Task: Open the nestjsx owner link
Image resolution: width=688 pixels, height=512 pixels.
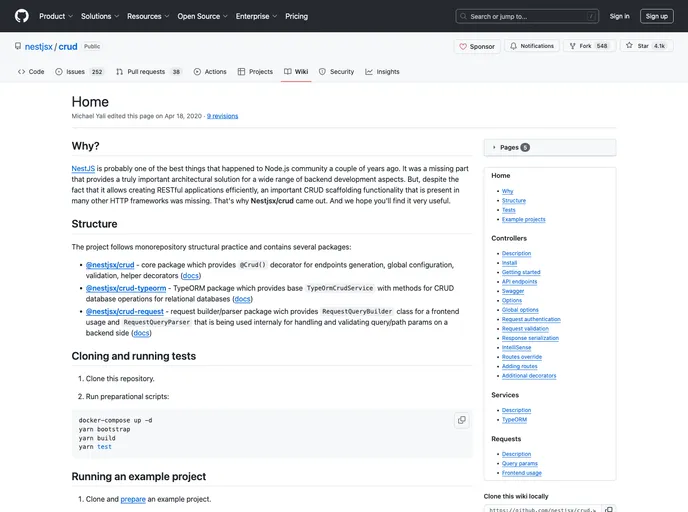Action: pos(39,47)
